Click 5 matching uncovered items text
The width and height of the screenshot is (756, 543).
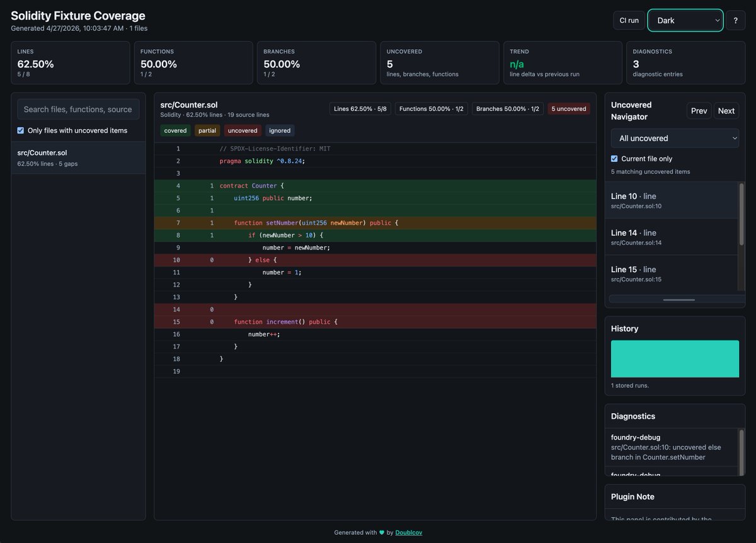650,171
